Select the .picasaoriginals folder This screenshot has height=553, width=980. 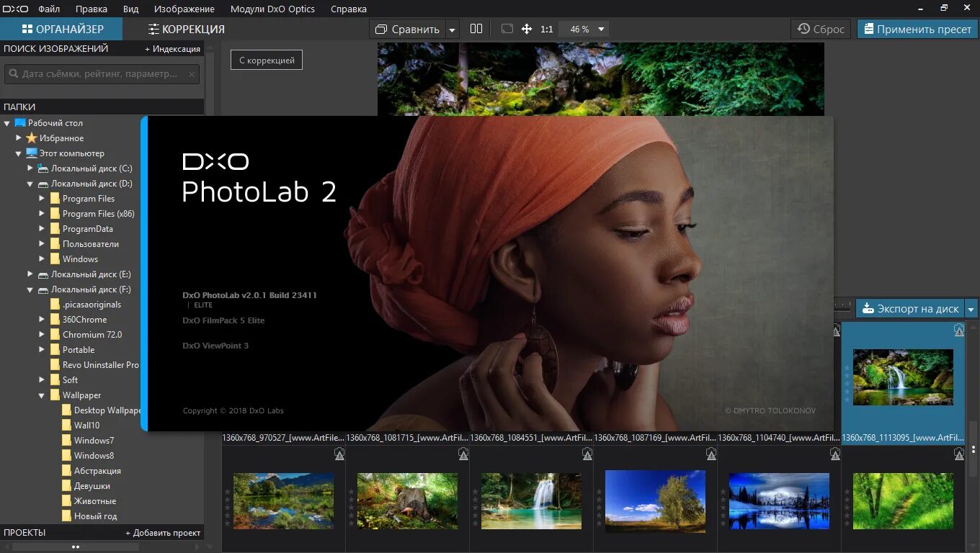click(92, 305)
